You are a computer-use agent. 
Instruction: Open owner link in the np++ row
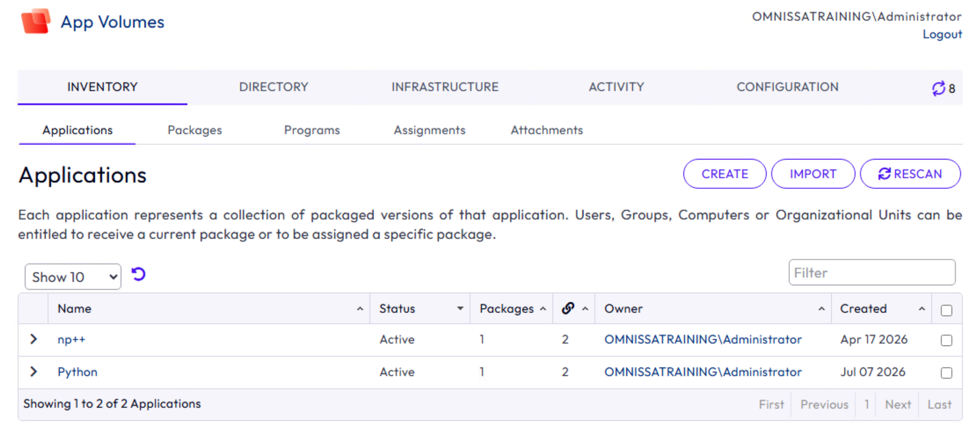point(703,339)
